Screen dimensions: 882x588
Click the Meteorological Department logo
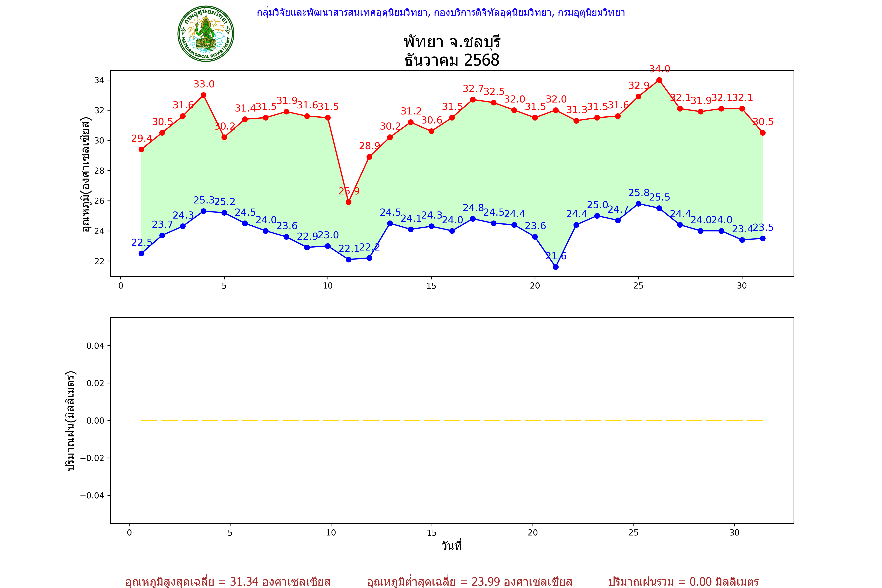point(205,34)
